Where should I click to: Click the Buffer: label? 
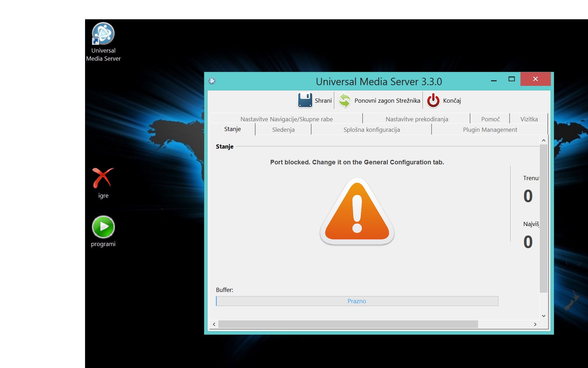click(x=224, y=290)
